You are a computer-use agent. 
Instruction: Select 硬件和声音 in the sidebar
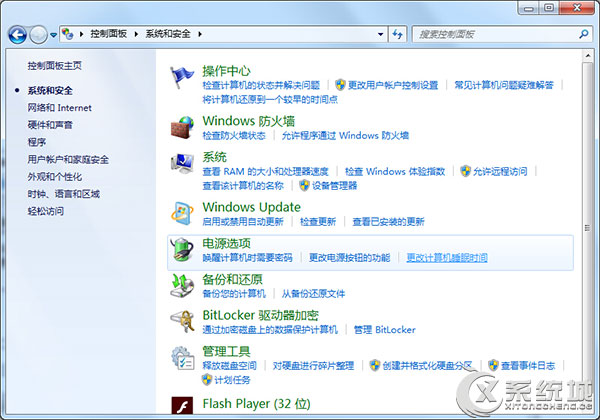50,125
